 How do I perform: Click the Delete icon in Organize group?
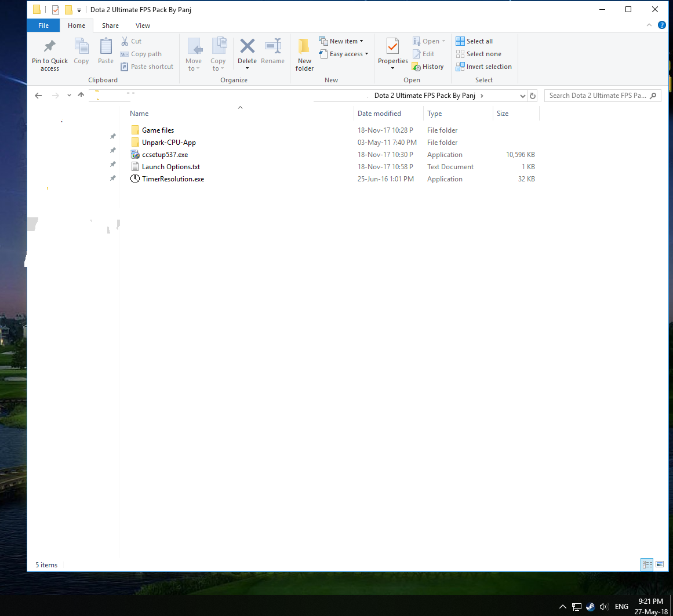pyautogui.click(x=247, y=47)
